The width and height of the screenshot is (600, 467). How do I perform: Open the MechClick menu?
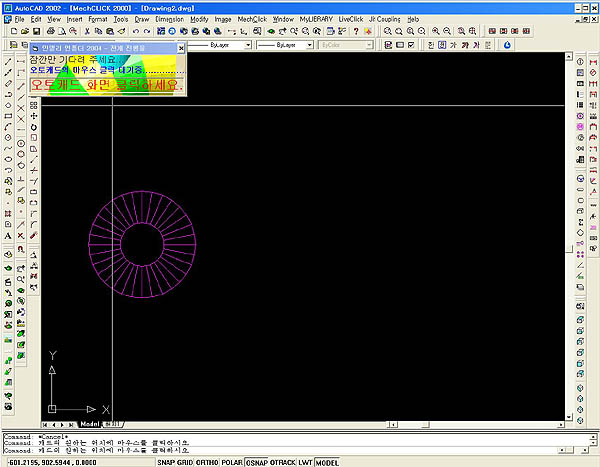252,19
